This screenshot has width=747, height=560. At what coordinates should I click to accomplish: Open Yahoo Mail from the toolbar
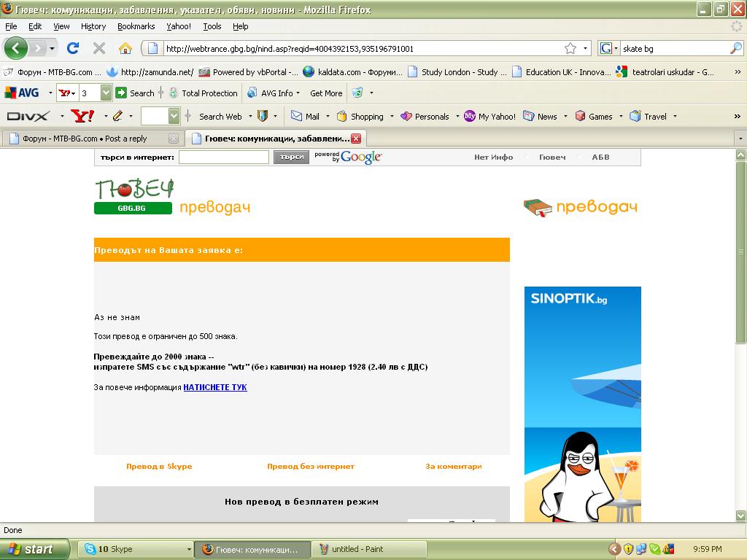pyautogui.click(x=305, y=116)
